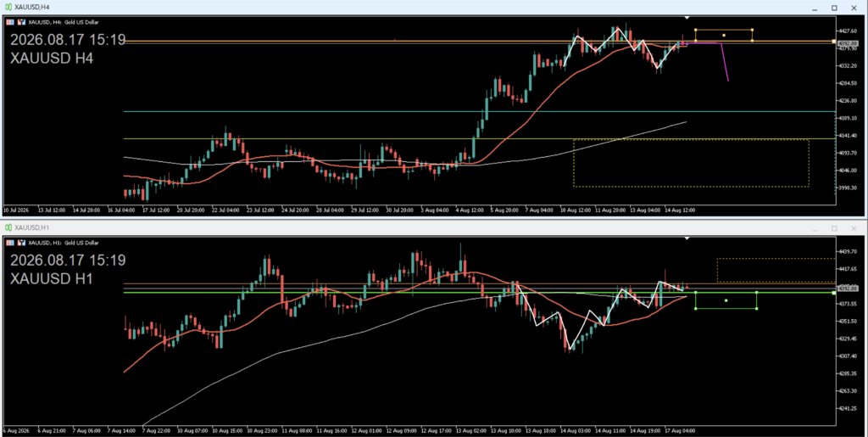Screen dimensions: 868x437
Task: Click the Depth of Market icon in H1 chart
Action: point(9,243)
